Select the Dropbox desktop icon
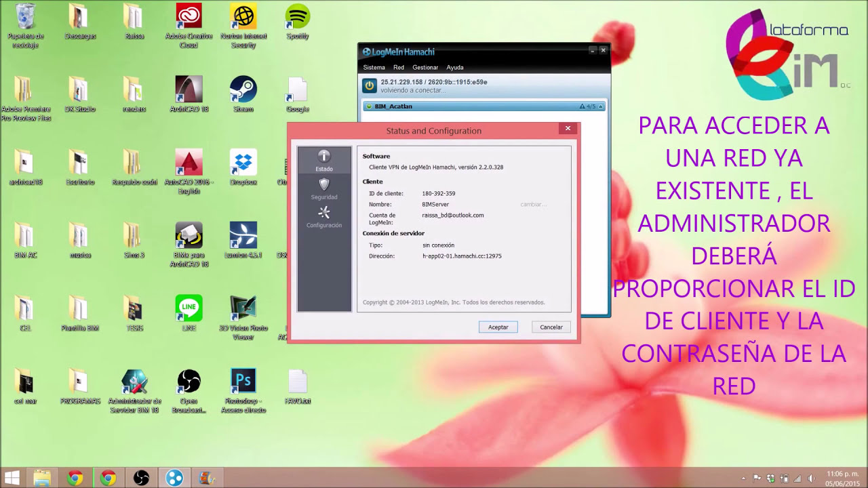This screenshot has width=868, height=488. pos(243,167)
